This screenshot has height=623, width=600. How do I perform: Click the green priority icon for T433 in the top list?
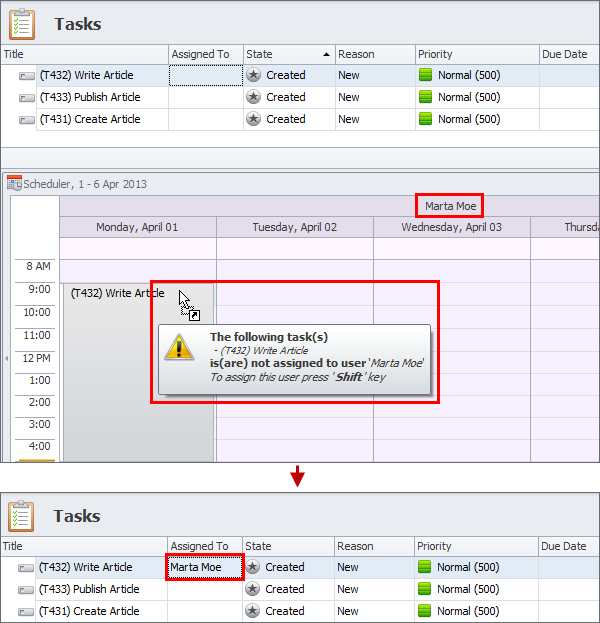click(425, 97)
